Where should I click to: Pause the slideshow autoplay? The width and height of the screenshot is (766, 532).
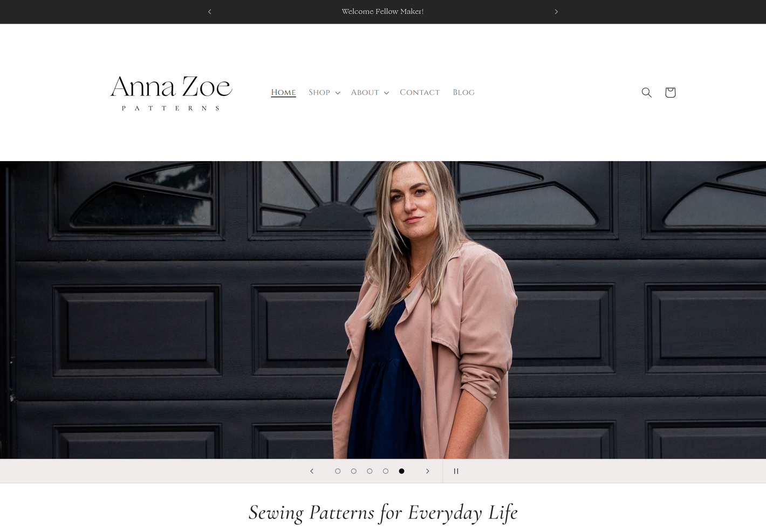[456, 471]
